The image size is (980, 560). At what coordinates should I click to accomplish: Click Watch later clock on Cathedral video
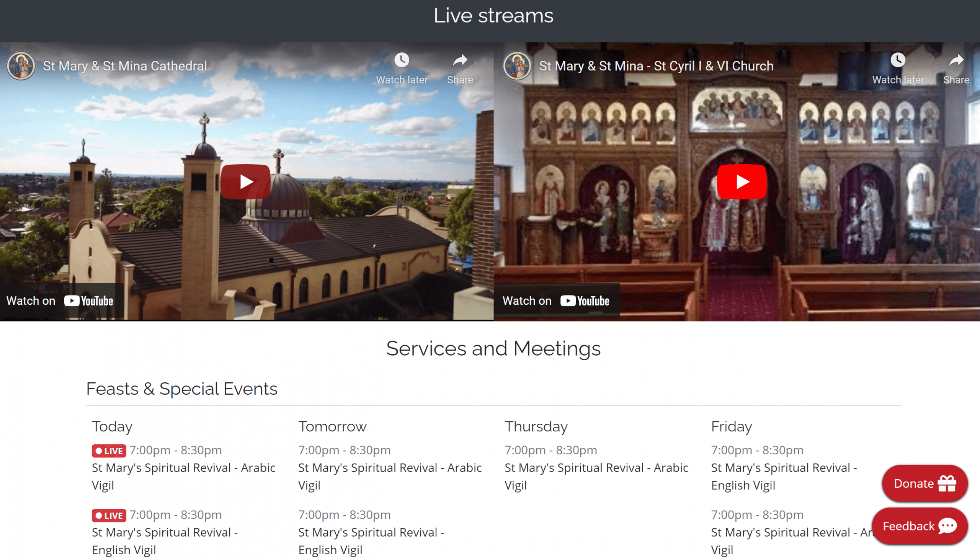click(402, 60)
